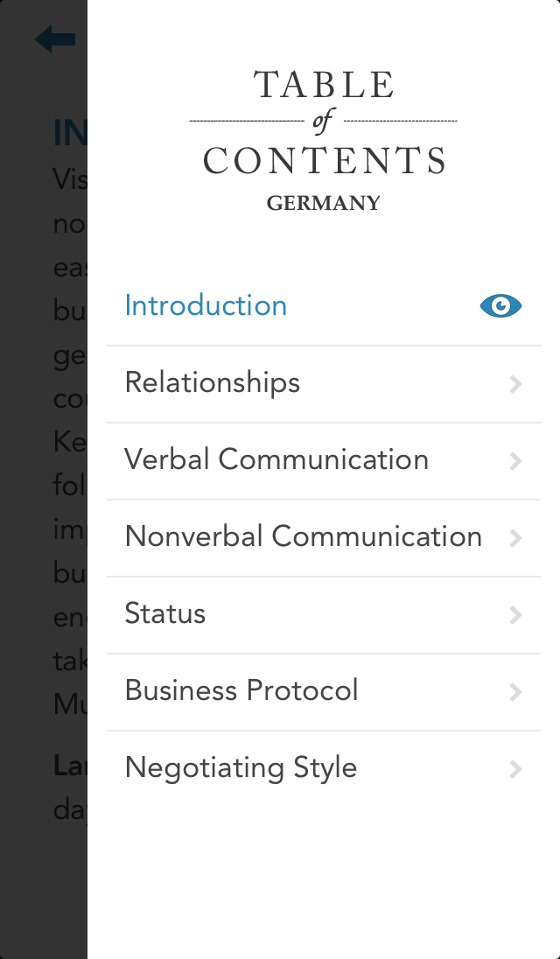Click the chevron in the Status row
Screen dimensions: 560x959
515,614
